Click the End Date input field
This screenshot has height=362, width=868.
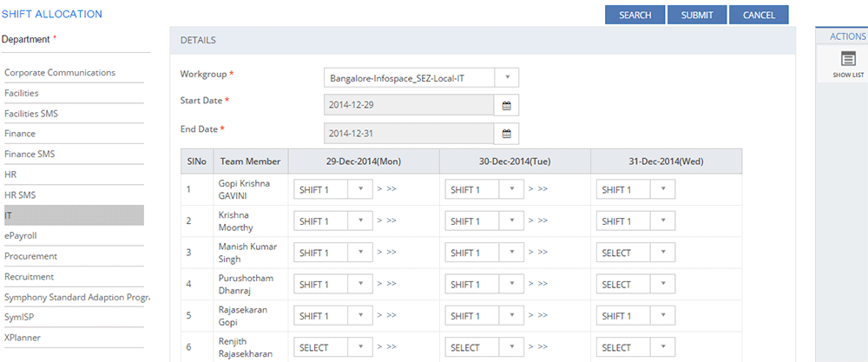[x=408, y=134]
